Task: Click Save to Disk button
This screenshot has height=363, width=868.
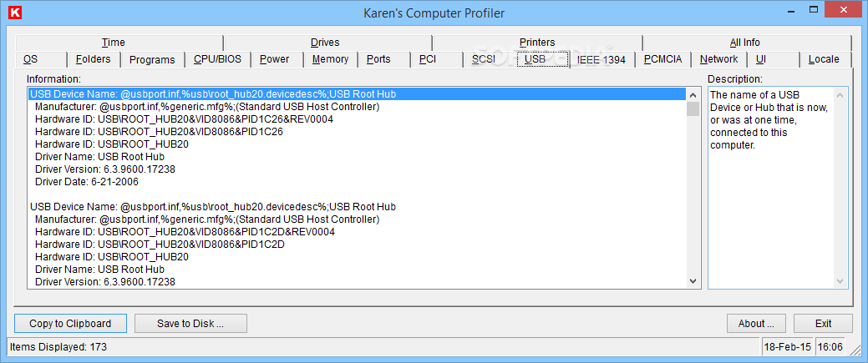Action: 190,324
